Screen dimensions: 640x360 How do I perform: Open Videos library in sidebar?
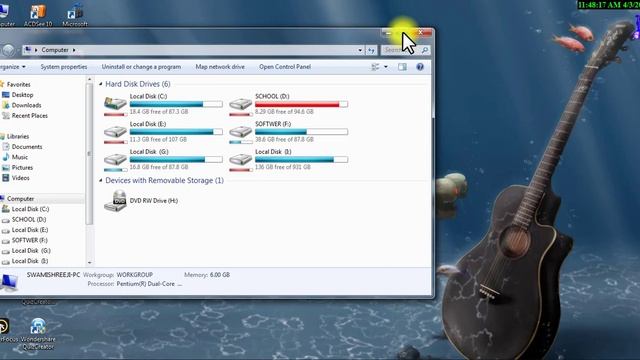20,178
